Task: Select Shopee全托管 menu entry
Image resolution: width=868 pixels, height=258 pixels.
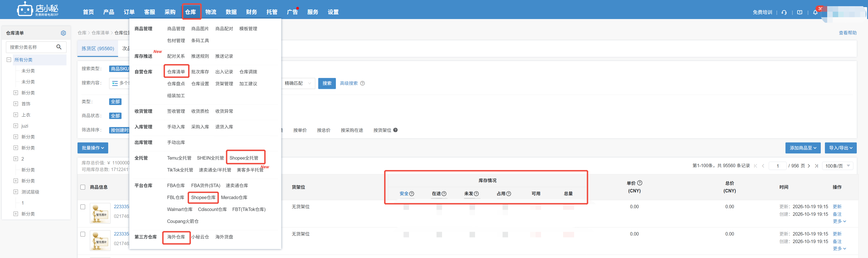Action: (244, 158)
